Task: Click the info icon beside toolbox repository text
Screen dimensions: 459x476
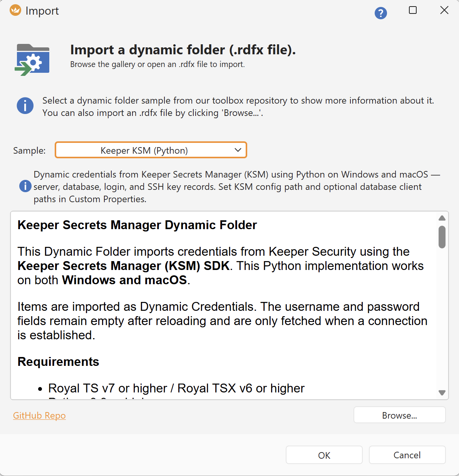Action: (25, 105)
